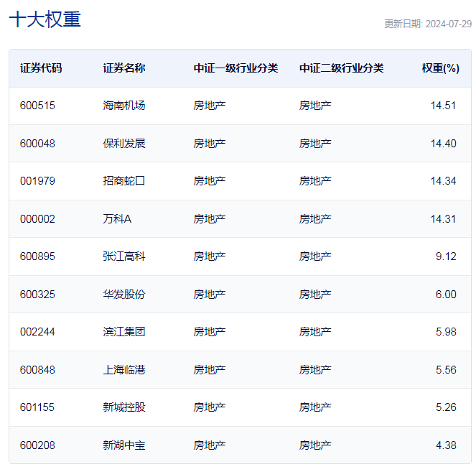Click stock code 600048
This screenshot has height=472, width=476.
point(37,144)
